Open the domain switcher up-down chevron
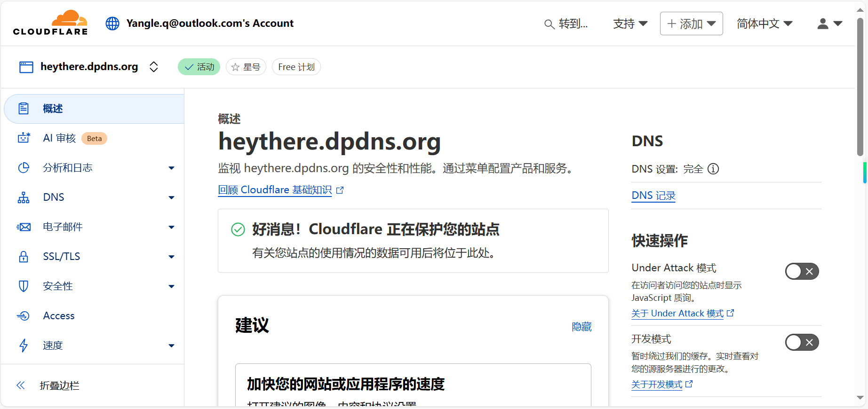 [x=154, y=67]
